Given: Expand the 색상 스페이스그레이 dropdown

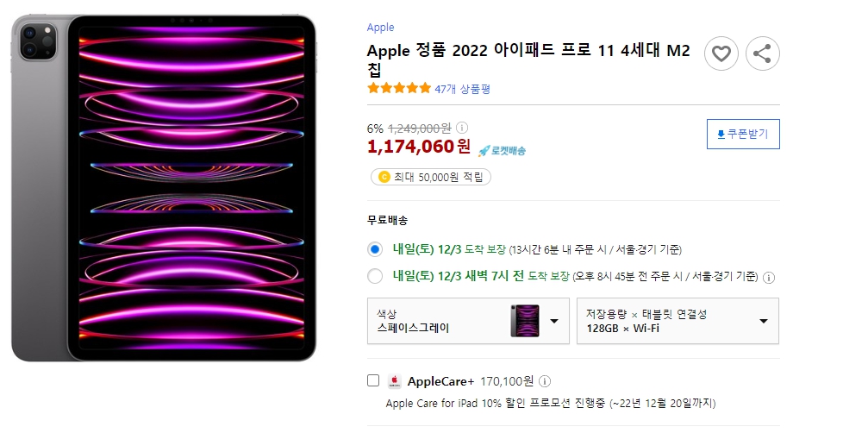Looking at the screenshot, I should point(468,321).
